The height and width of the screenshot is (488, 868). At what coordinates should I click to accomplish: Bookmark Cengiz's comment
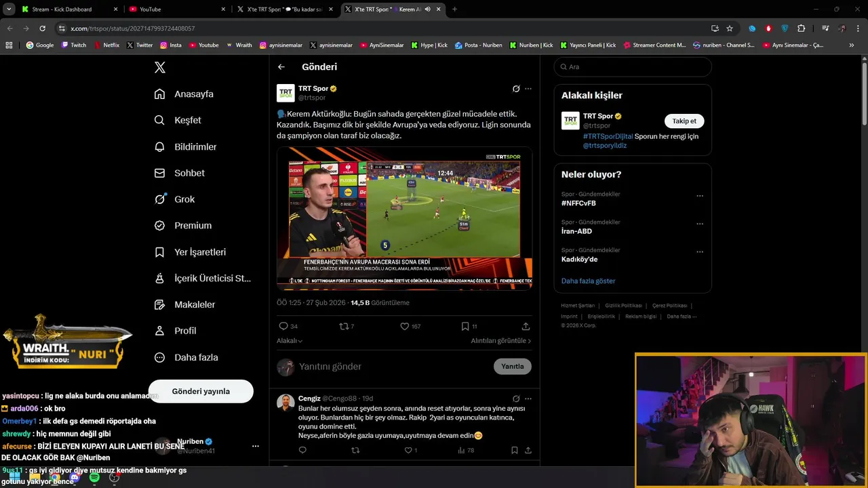[x=515, y=450]
